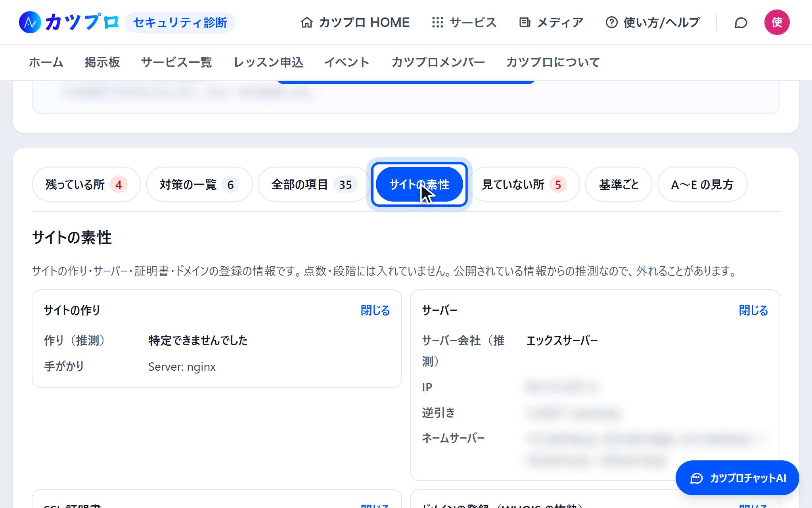This screenshot has width=812, height=508.
Task: Click the カツプロ logo icon
Action: tap(30, 22)
